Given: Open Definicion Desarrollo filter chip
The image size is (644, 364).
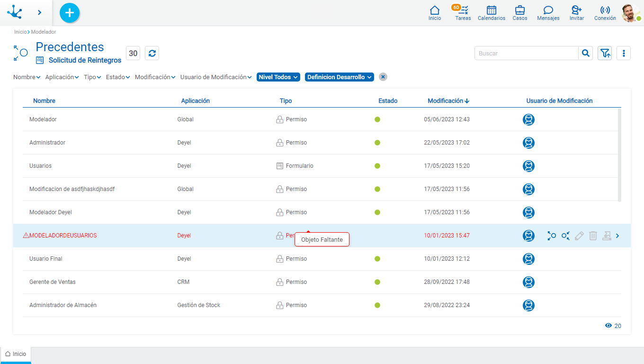Looking at the screenshot, I should coord(340,77).
